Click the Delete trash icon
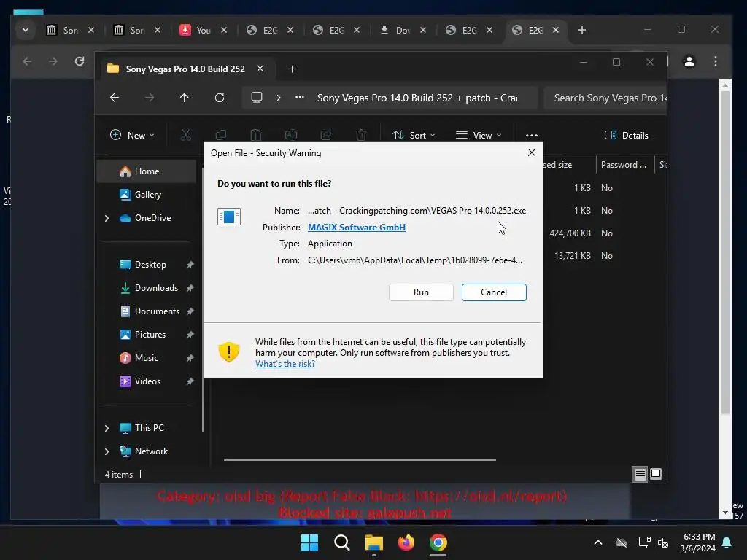 click(x=361, y=135)
